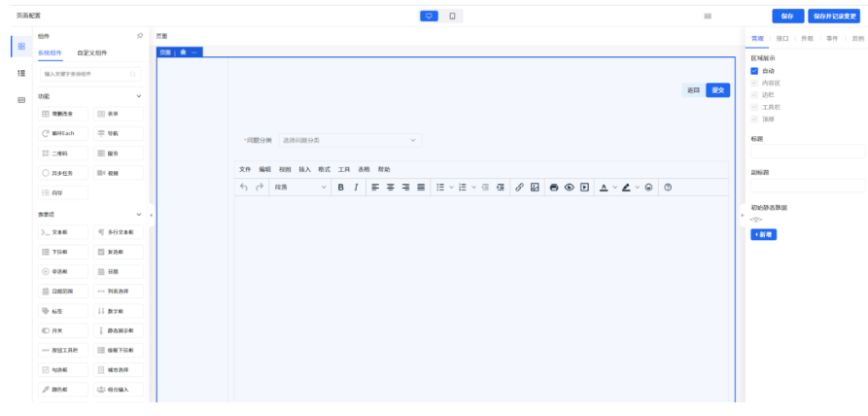The height and width of the screenshot is (416, 868).
Task: Toggle the 自动 checkbox under 区域展示
Action: (x=754, y=71)
